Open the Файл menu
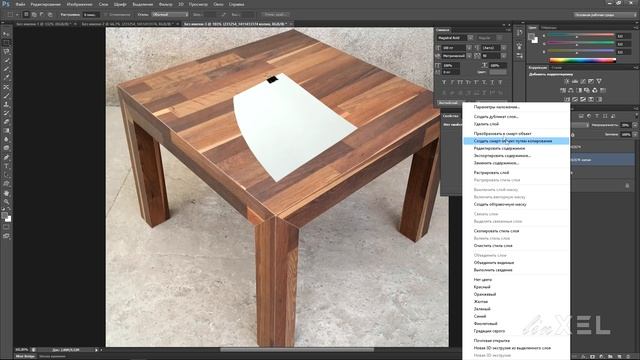This screenshot has width=640, height=360. click(x=20, y=4)
